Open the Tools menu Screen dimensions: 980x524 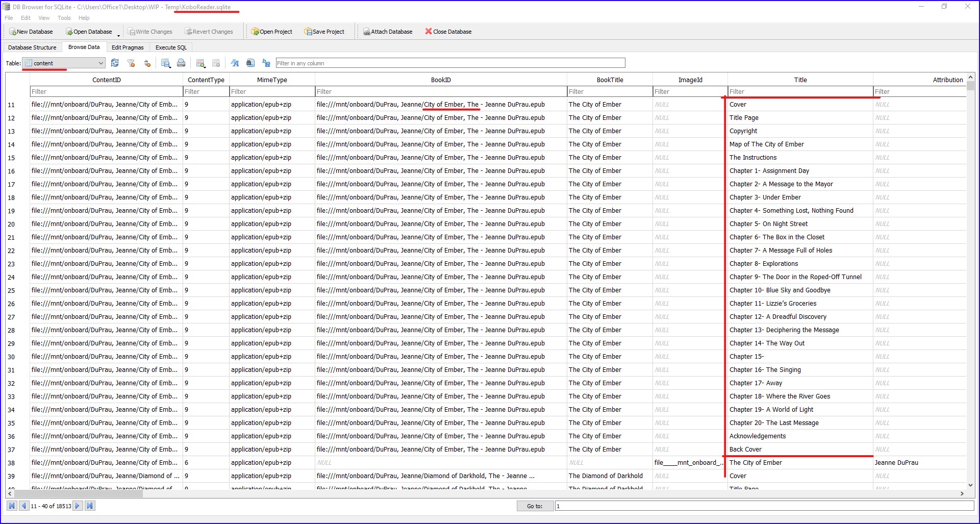pyautogui.click(x=64, y=18)
